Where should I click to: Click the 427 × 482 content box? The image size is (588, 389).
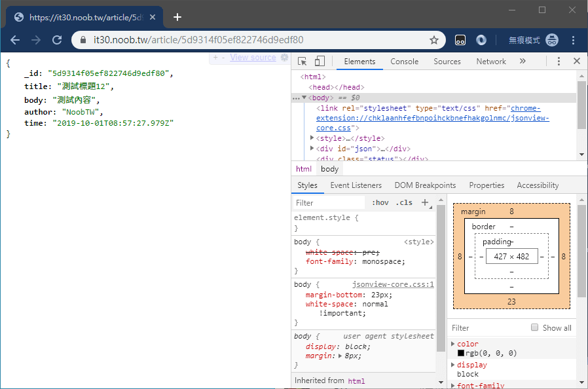(511, 257)
